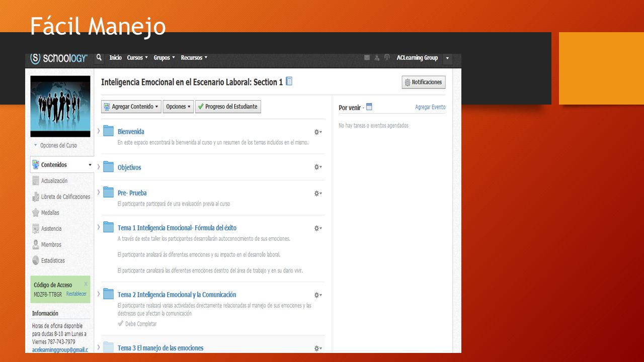This screenshot has height=362, width=644.
Task: Click the Objetivos folder icon
Action: pos(108,166)
